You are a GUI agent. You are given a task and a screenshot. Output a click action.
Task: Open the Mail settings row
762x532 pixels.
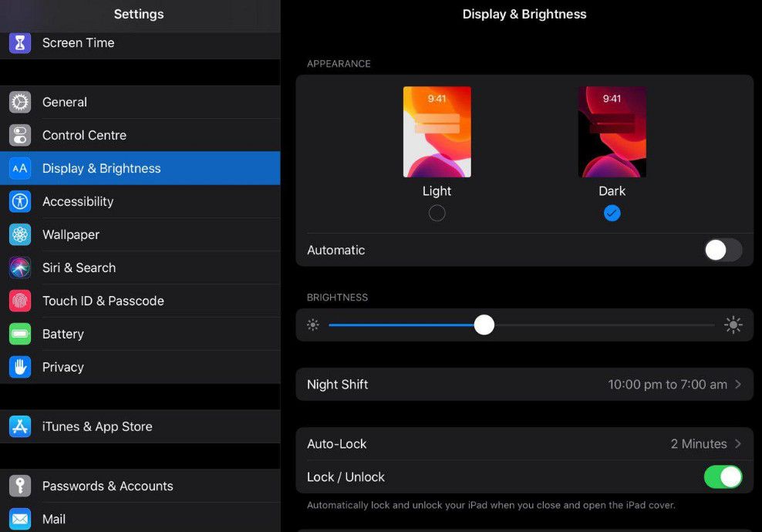[x=54, y=519]
